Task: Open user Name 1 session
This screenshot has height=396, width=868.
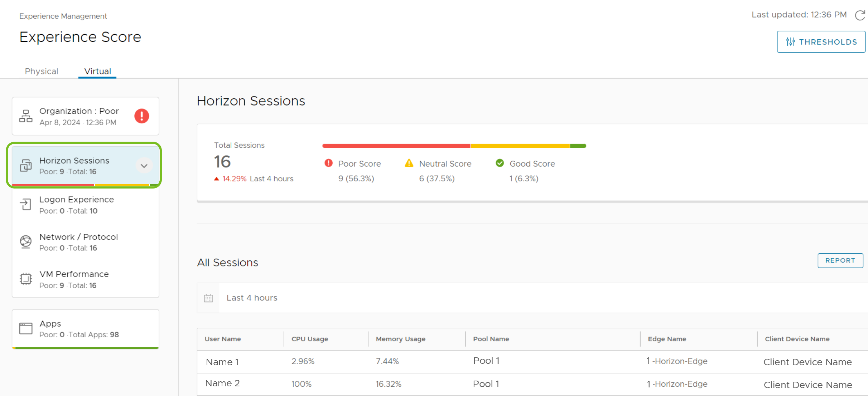Action: pos(222,362)
